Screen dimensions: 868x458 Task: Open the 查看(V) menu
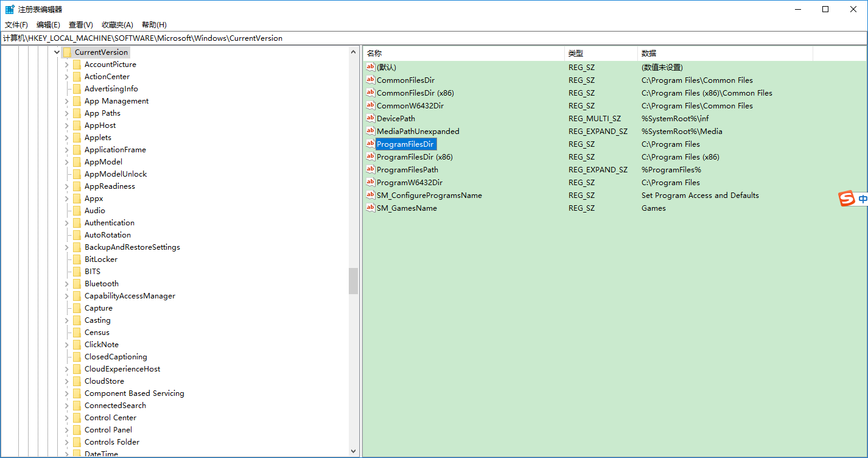(x=81, y=25)
